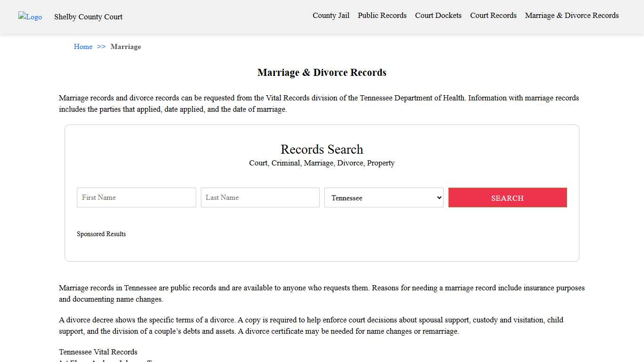This screenshot has width=644, height=362.
Task: Click the Tennessee Vital Records address text
Action: (98, 352)
